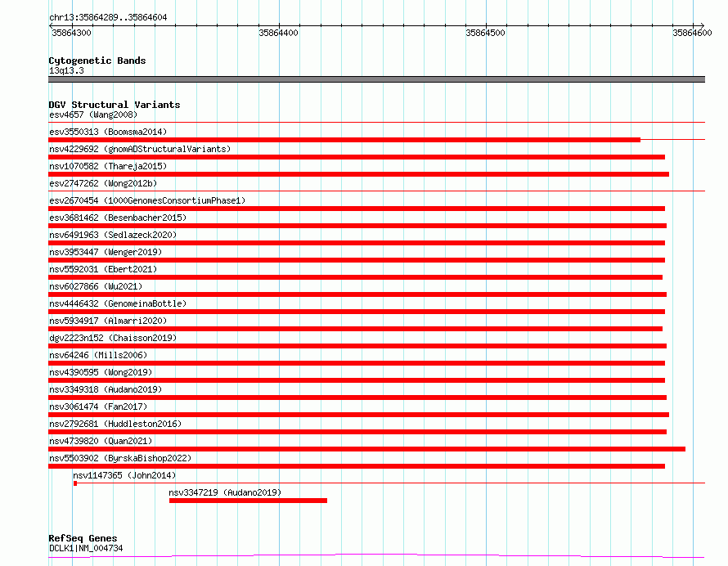Click the magenta DCLK1 gene line
The width and height of the screenshot is (728, 566).
click(376, 555)
